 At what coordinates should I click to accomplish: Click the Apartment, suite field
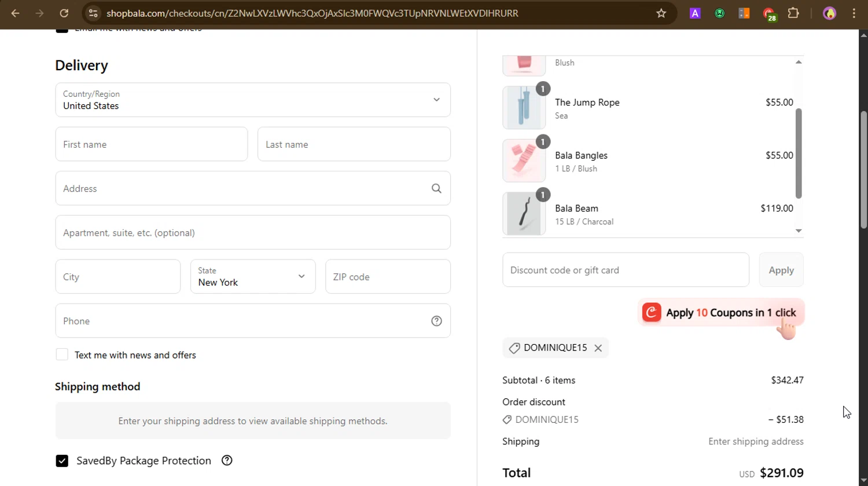pos(253,232)
